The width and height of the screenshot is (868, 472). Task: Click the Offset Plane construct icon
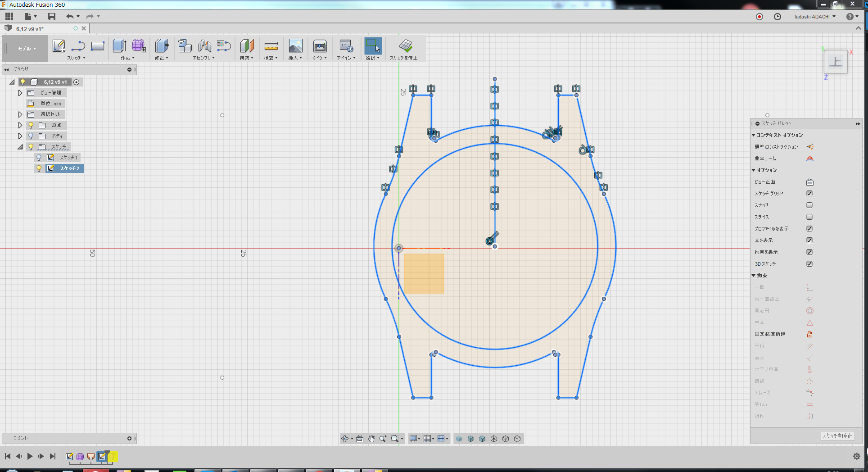click(247, 45)
